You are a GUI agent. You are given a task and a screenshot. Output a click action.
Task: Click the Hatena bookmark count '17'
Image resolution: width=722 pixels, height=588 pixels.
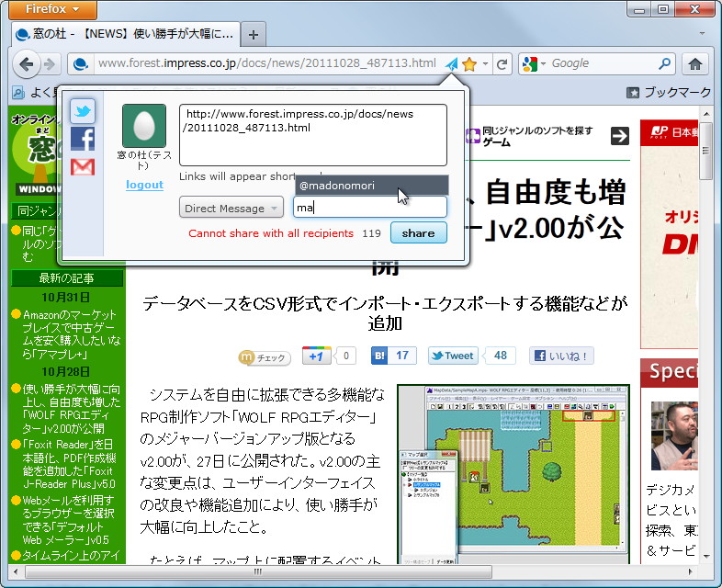402,356
